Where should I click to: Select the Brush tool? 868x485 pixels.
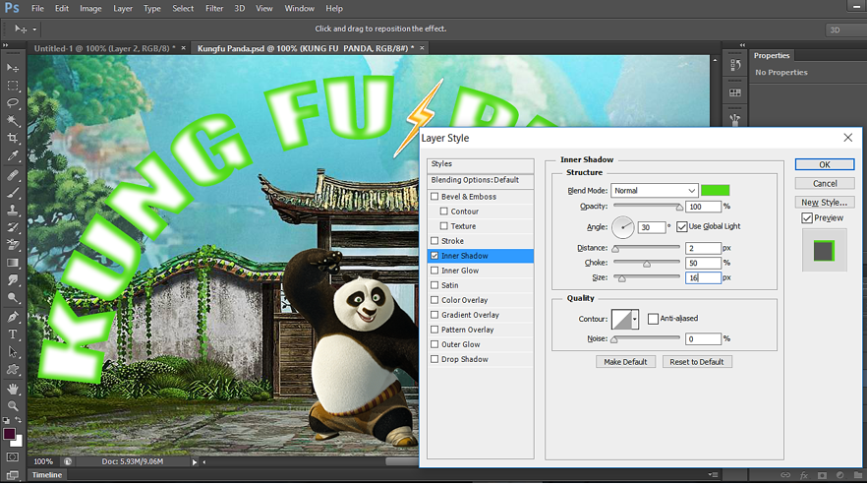click(x=13, y=193)
